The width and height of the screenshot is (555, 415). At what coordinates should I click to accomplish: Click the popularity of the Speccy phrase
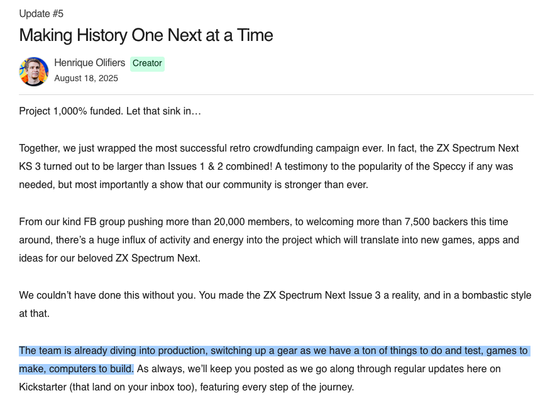[412, 166]
